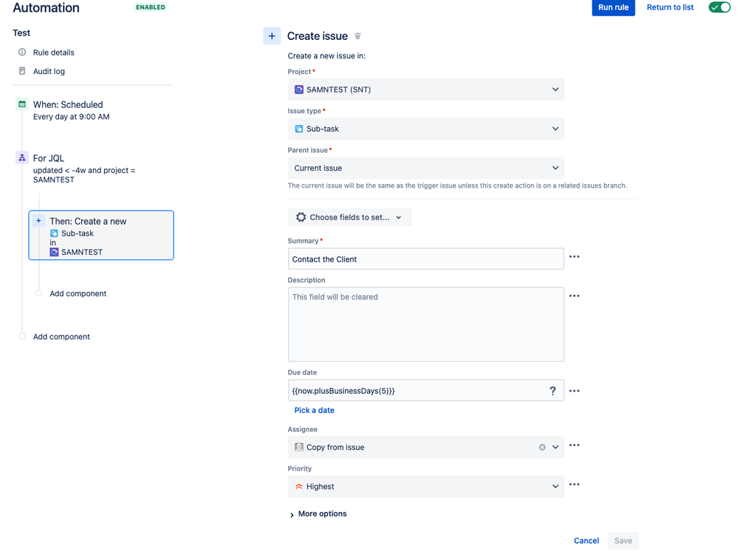This screenshot has height=560, width=738.
Task: Clear the Assignee value with the x icon
Action: (x=542, y=447)
